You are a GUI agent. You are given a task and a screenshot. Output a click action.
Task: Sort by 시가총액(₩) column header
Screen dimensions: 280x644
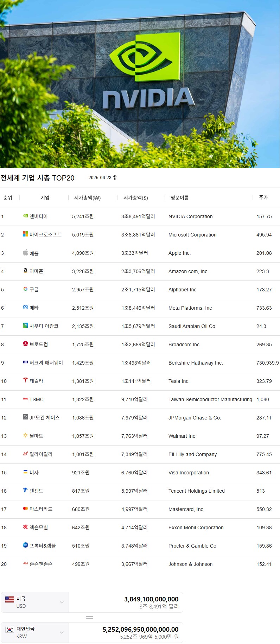[x=87, y=198]
